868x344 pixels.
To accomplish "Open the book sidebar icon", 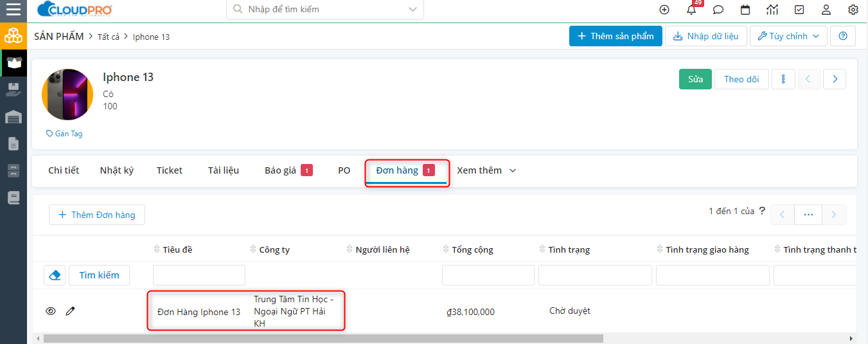I will tap(13, 198).
